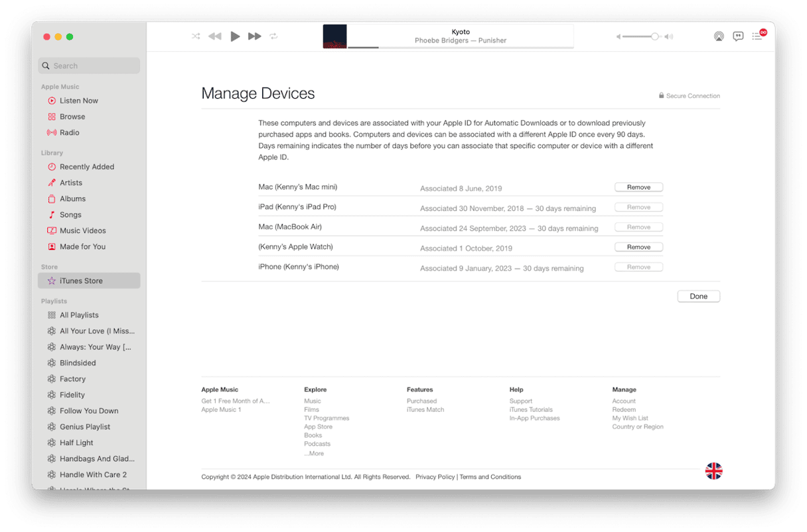Open Get 1 Free Month link
Viewport: 807px width, 532px height.
pyautogui.click(x=236, y=401)
